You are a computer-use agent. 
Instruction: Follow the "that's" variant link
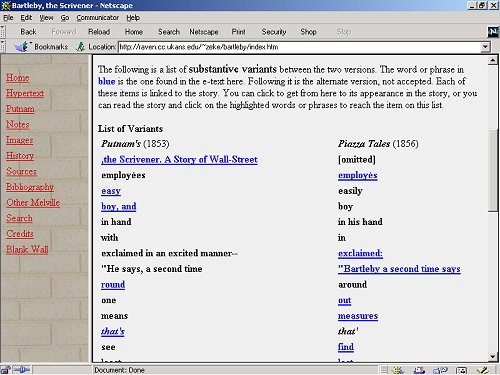[113, 332]
